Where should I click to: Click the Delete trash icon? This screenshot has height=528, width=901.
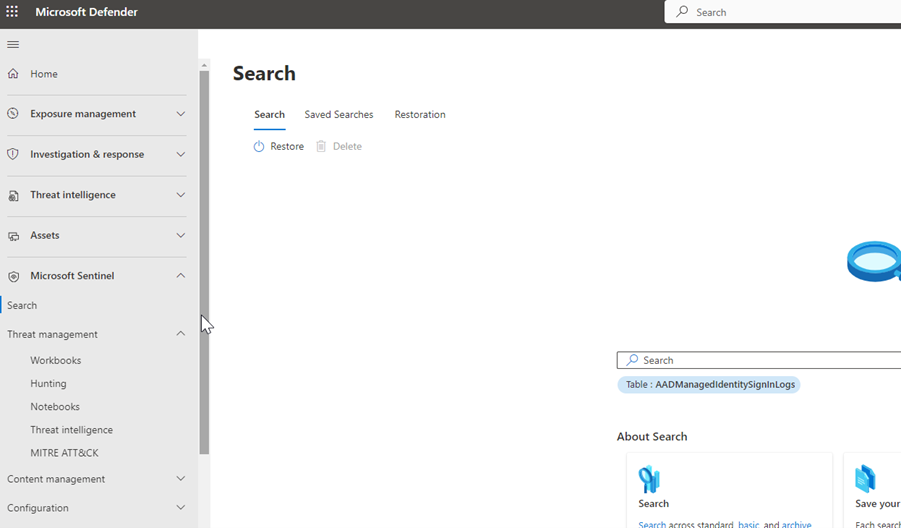coord(321,147)
